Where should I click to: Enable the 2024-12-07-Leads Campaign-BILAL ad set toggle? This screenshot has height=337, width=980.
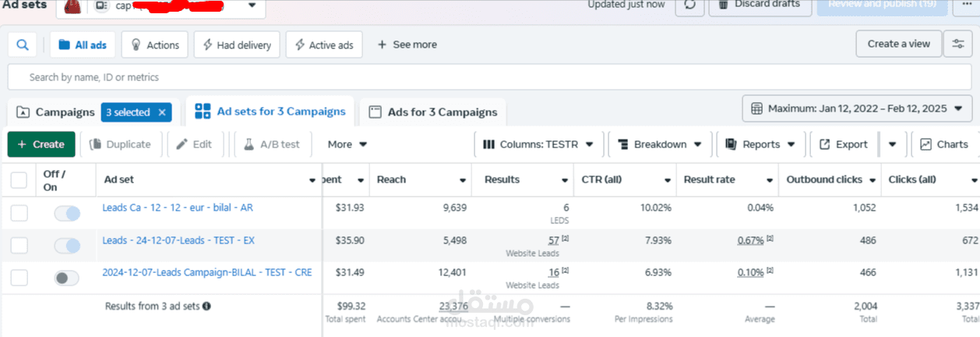67,278
